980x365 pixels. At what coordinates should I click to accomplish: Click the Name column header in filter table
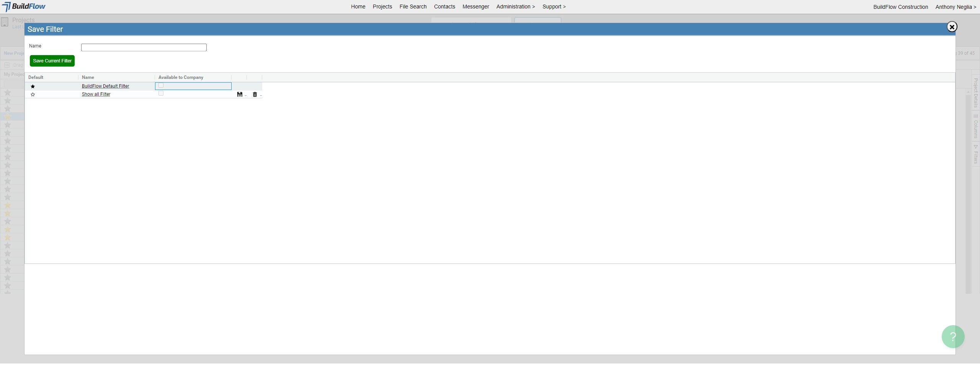click(88, 77)
